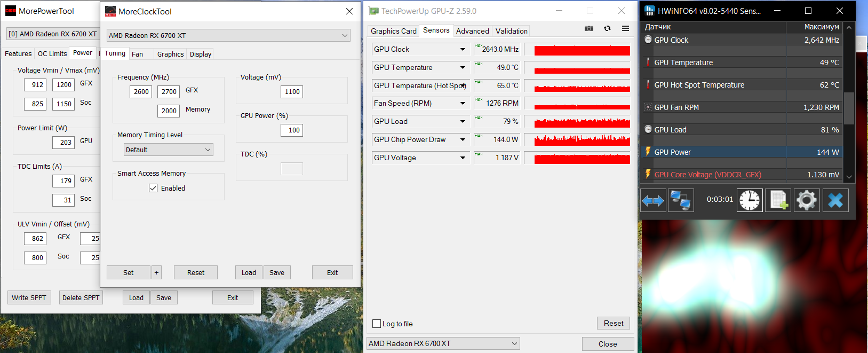This screenshot has width=868, height=353.
Task: Click the GPU-Z screenshot camera icon
Action: [x=589, y=28]
